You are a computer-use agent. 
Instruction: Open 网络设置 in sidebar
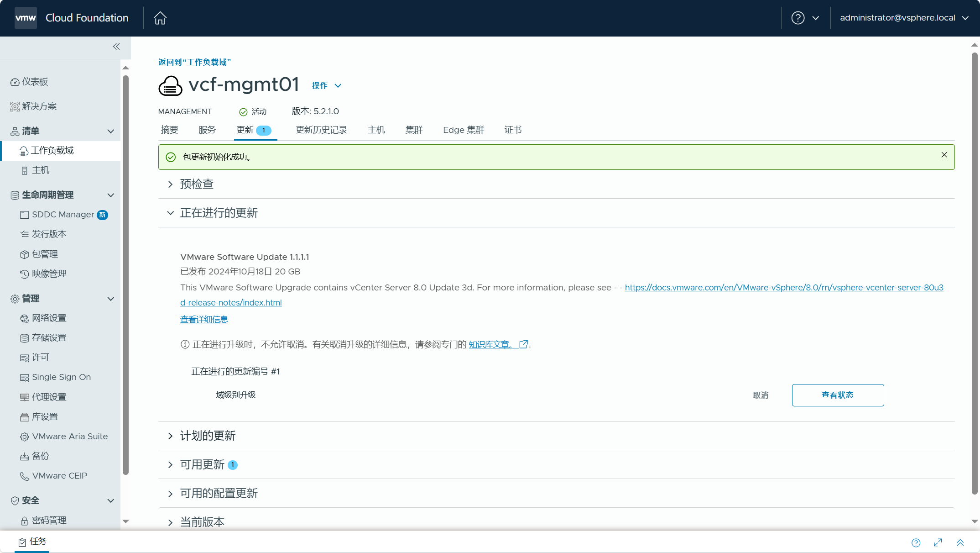43,318
